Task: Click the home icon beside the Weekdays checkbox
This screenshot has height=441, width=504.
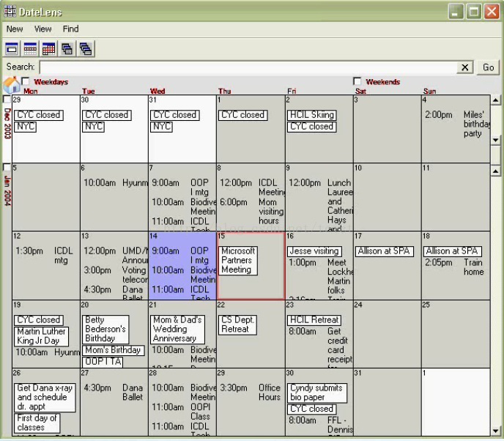Action: click(x=11, y=84)
